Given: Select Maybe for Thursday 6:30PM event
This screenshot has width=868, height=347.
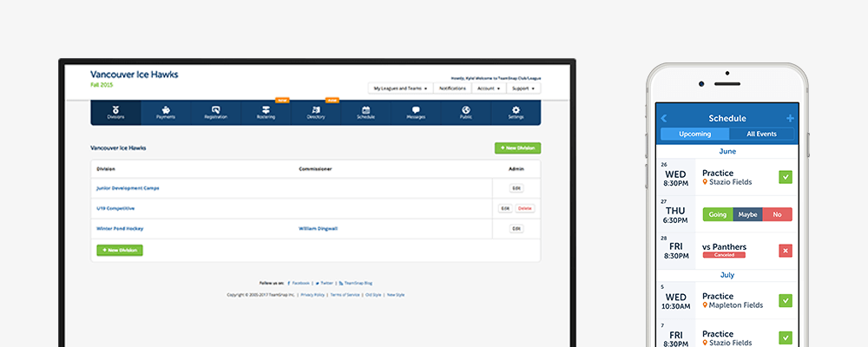Looking at the screenshot, I should pyautogui.click(x=747, y=215).
